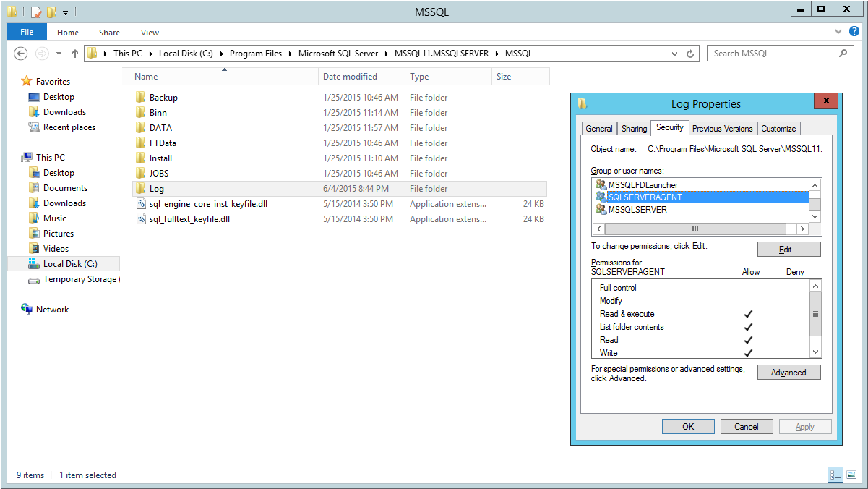Check Deny for Modify permission
Viewport: 868px width, 489px height.
(x=794, y=301)
